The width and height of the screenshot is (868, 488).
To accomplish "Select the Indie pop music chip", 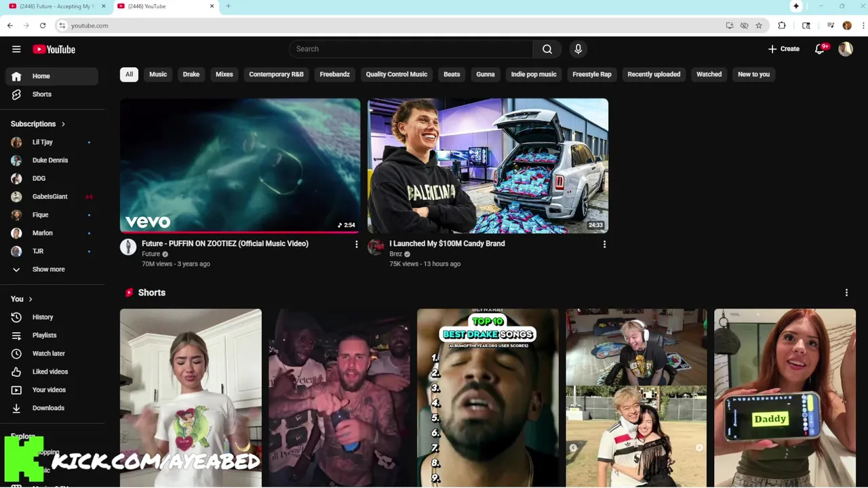I will tap(534, 75).
